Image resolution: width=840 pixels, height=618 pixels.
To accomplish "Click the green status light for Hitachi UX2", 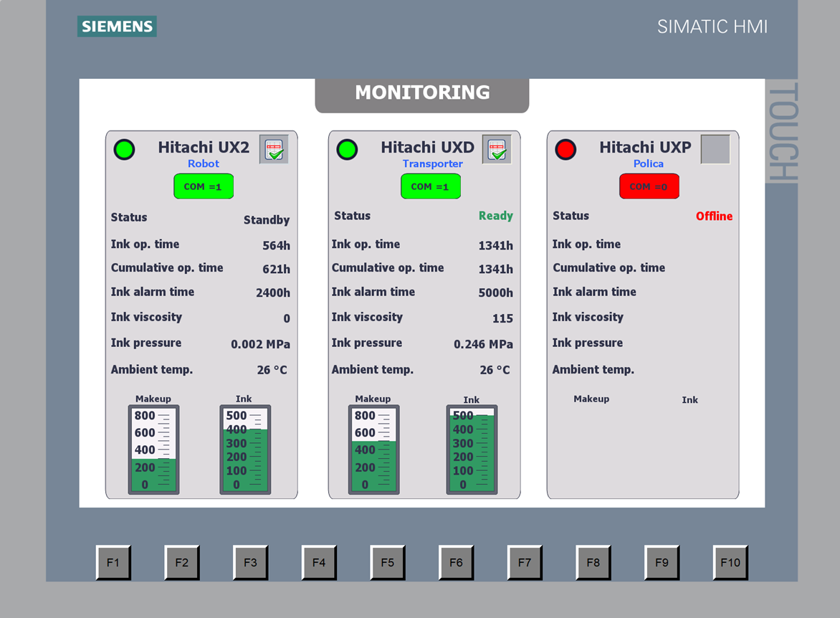I will click(x=125, y=149).
